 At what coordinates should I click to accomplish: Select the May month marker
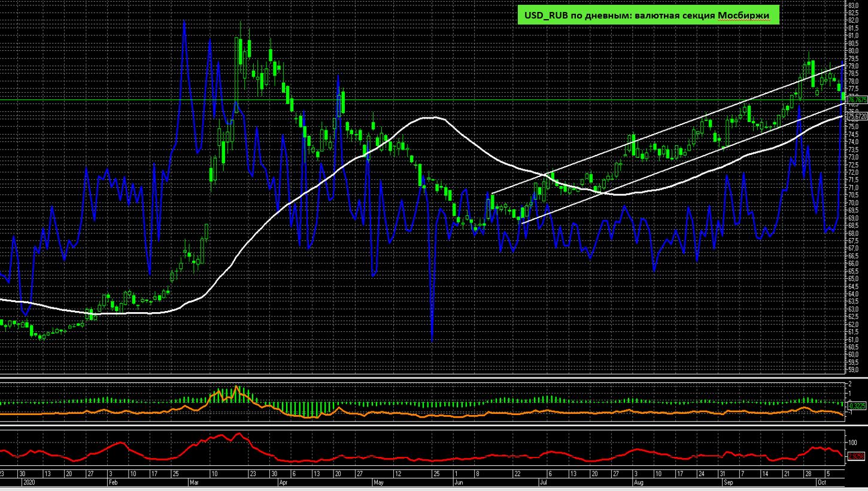pos(378,481)
